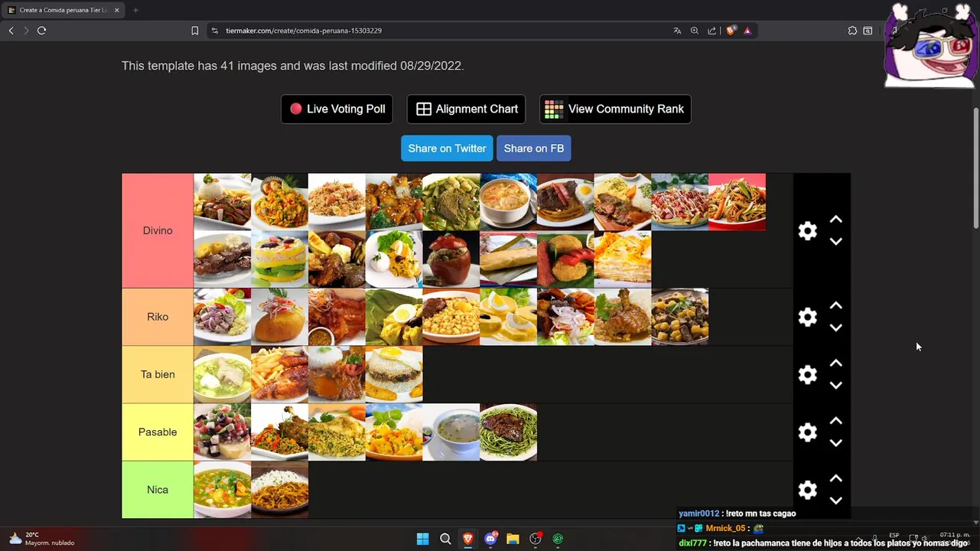Move the Riko row down with arrow
The height and width of the screenshot is (551, 980).
836,328
